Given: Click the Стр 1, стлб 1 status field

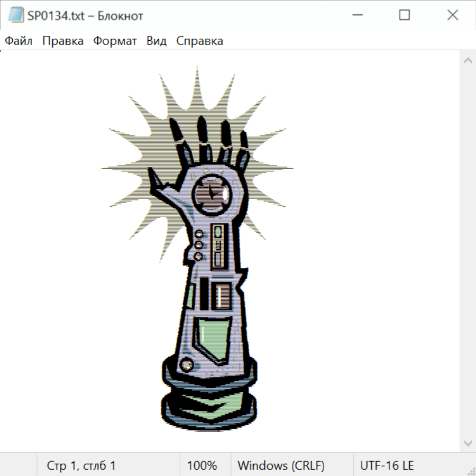Looking at the screenshot, I should click(81, 465).
